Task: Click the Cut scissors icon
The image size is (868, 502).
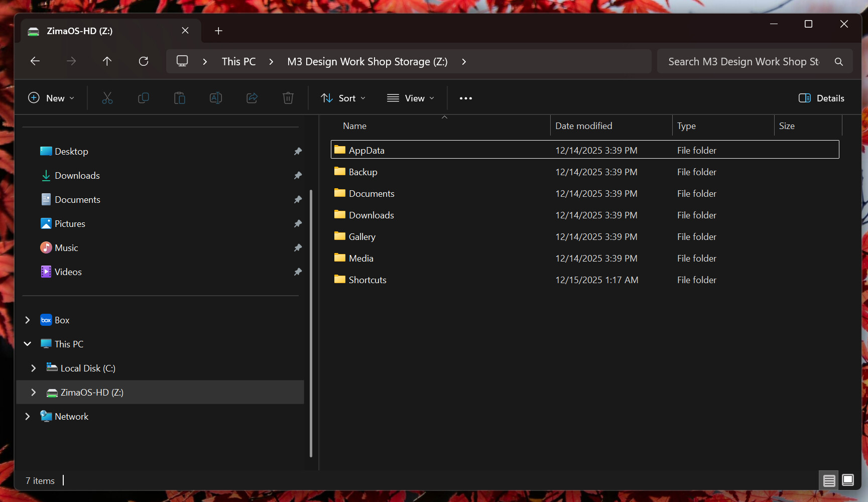Action: coord(107,98)
